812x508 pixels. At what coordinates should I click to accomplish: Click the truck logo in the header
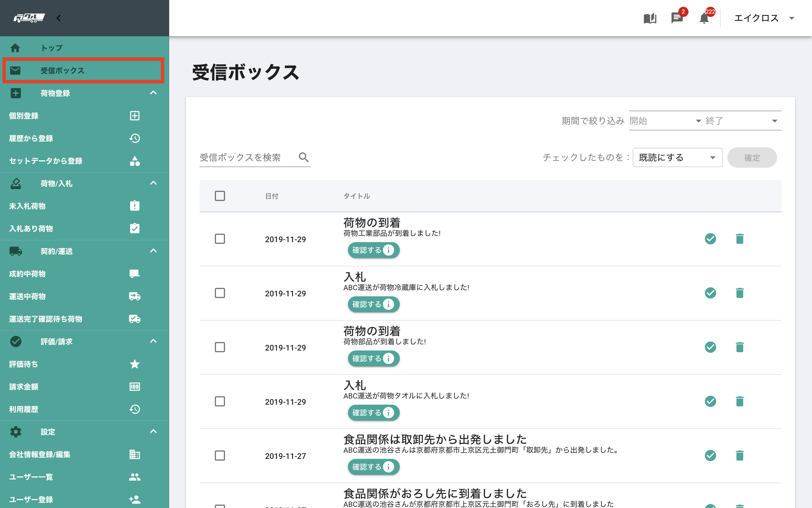click(x=29, y=18)
